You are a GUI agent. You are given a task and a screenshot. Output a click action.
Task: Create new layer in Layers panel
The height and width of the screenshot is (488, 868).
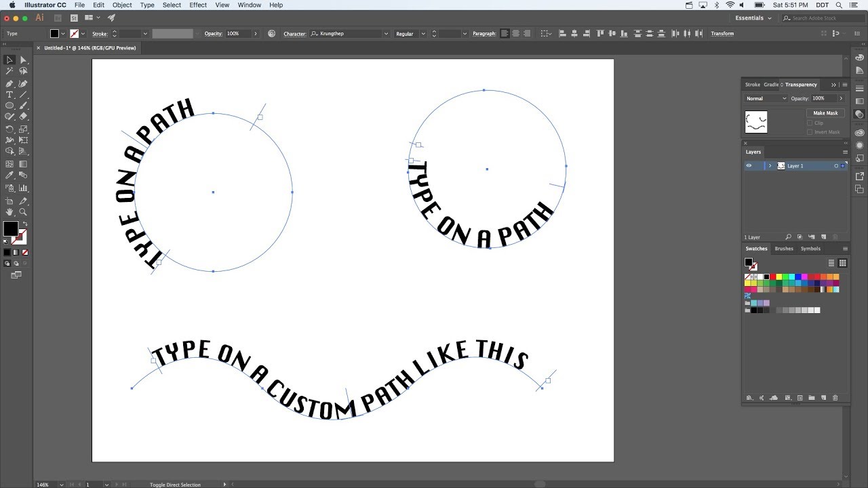pos(824,237)
